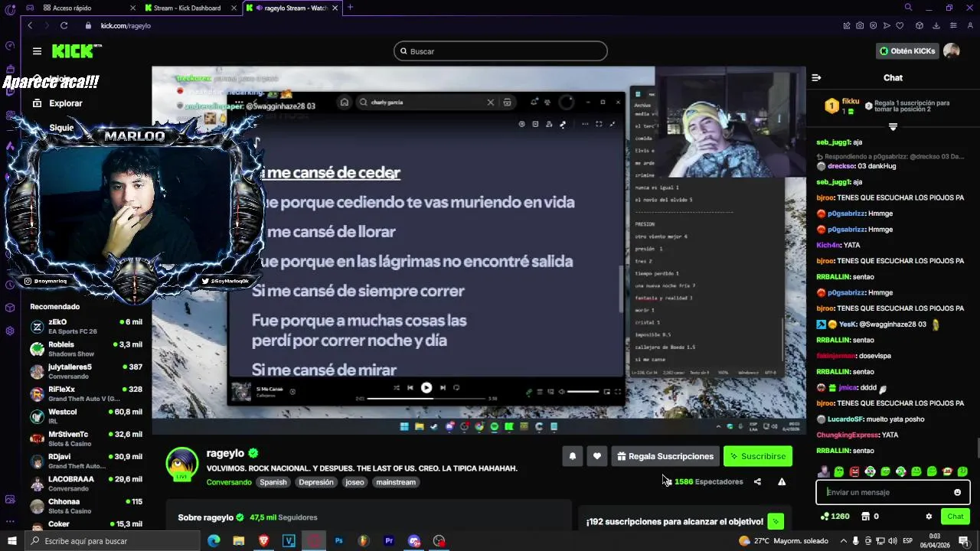Click browser send/flow arrow icon

pyautogui.click(x=887, y=25)
